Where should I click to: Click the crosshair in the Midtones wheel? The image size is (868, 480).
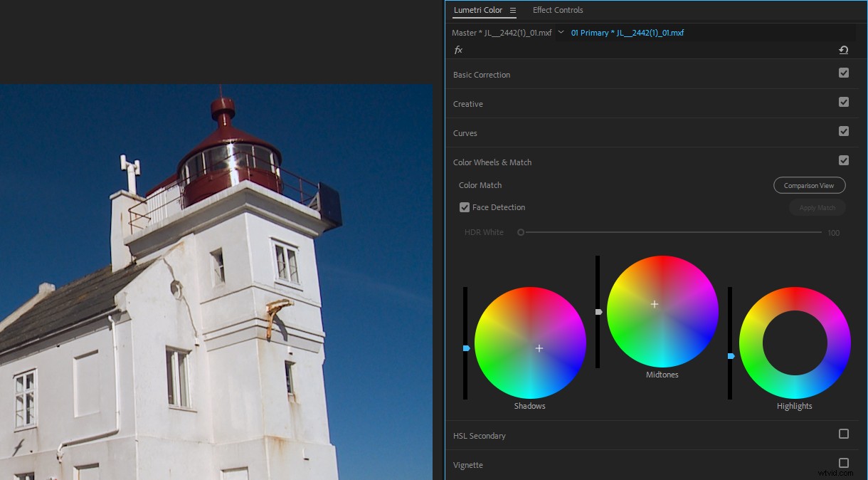(654, 304)
